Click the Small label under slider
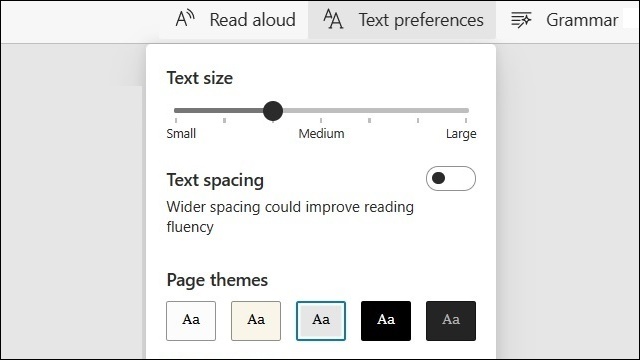 181,133
